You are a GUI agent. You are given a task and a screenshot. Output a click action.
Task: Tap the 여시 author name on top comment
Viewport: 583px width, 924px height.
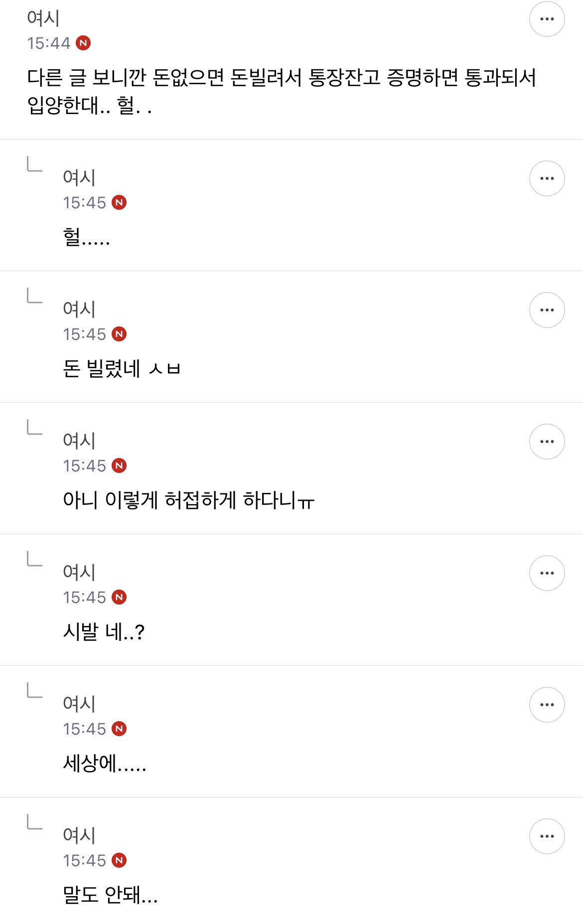click(x=43, y=18)
